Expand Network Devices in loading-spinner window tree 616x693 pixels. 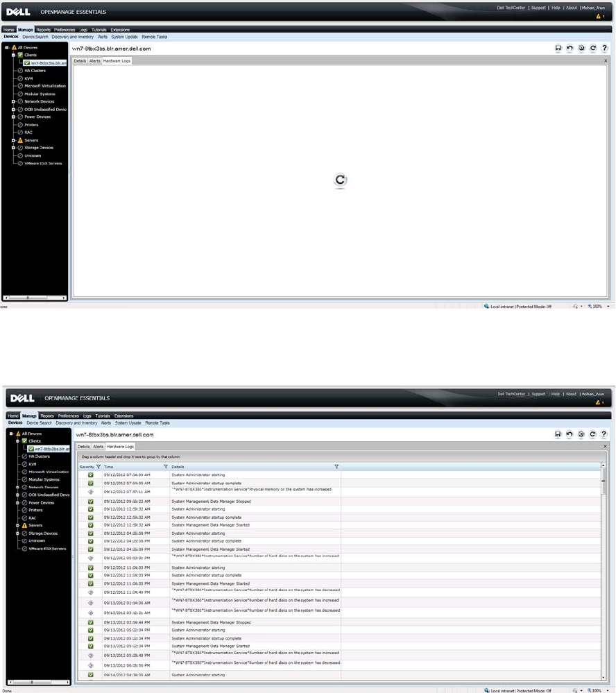click(13, 102)
